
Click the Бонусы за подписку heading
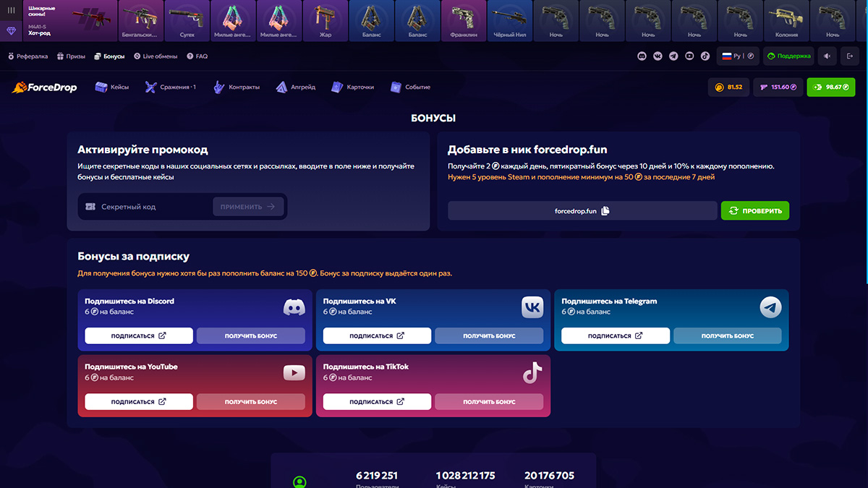(134, 257)
